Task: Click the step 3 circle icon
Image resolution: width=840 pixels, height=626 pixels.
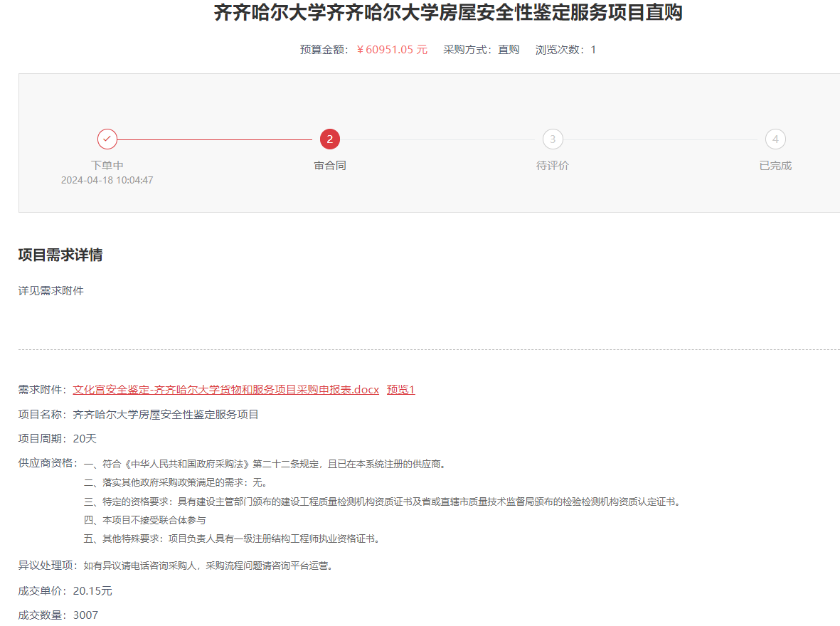Action: click(553, 139)
